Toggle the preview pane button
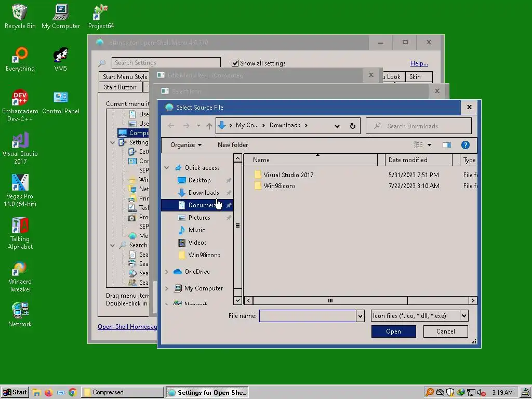This screenshot has width=532, height=399. (x=446, y=145)
